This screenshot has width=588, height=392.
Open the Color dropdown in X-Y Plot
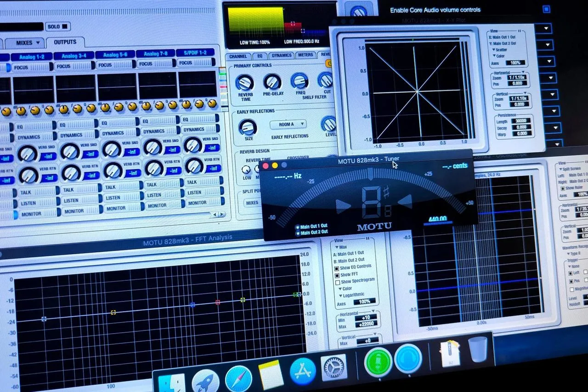[x=498, y=56]
